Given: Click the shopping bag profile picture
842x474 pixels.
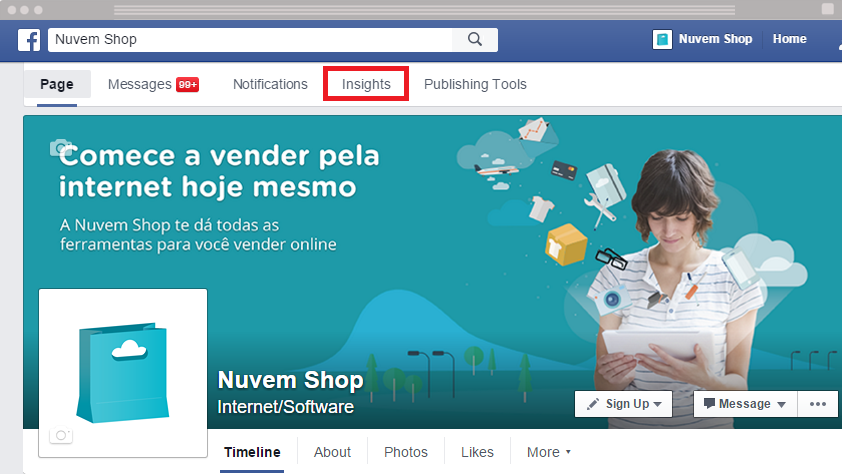Looking at the screenshot, I should (123, 373).
